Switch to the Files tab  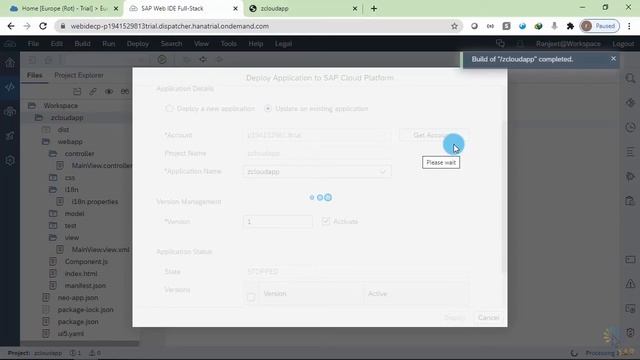pyautogui.click(x=35, y=75)
